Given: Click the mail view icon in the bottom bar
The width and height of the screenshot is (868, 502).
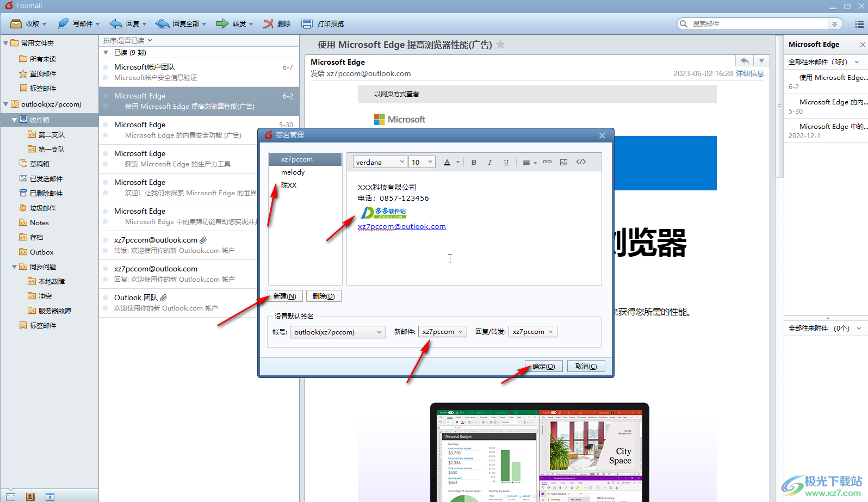Looking at the screenshot, I should tap(10, 497).
